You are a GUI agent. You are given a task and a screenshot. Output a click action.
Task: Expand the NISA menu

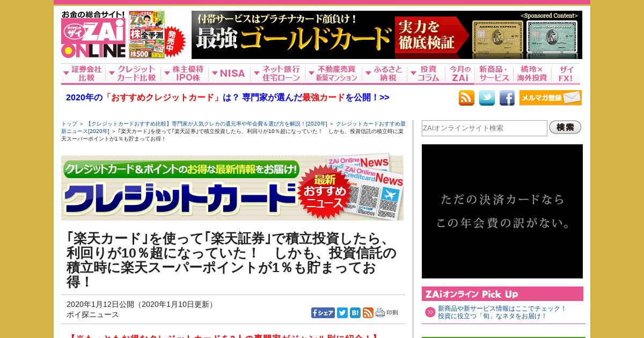(229, 74)
